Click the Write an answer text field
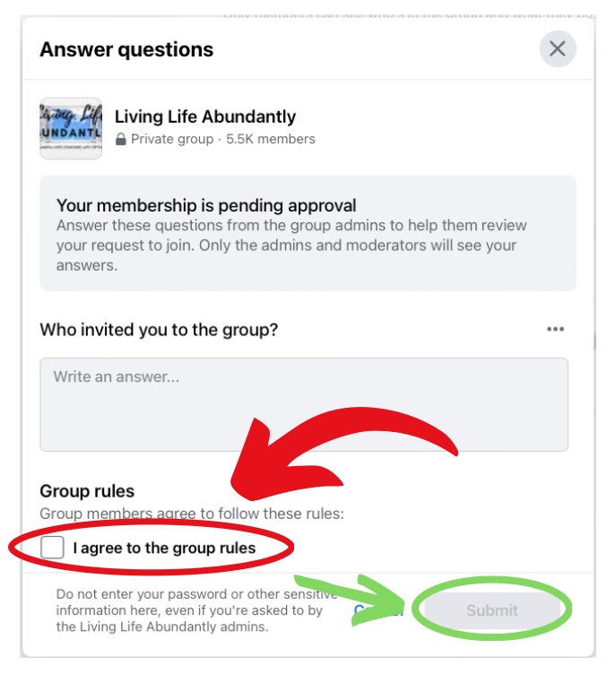The height and width of the screenshot is (674, 616). (304, 404)
